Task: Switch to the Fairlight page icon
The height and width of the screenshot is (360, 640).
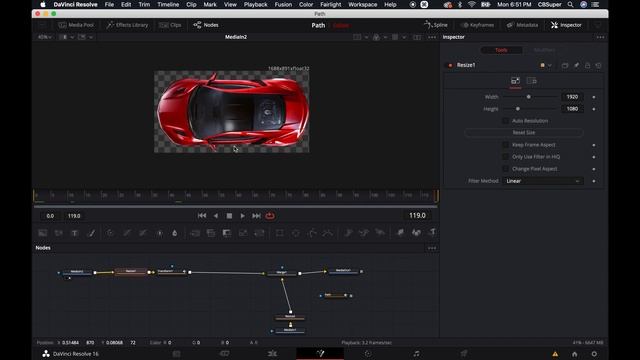Action: [x=416, y=353]
